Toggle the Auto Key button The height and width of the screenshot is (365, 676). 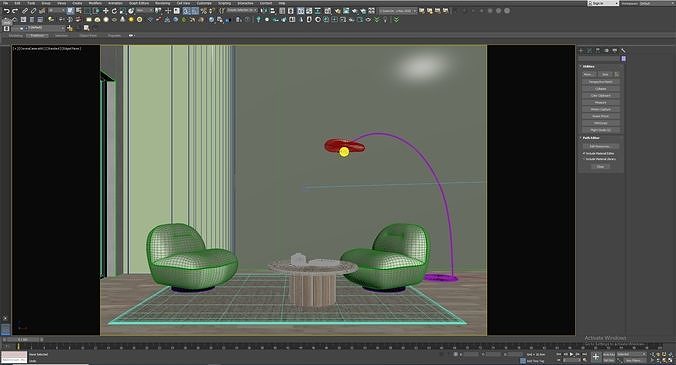point(609,354)
